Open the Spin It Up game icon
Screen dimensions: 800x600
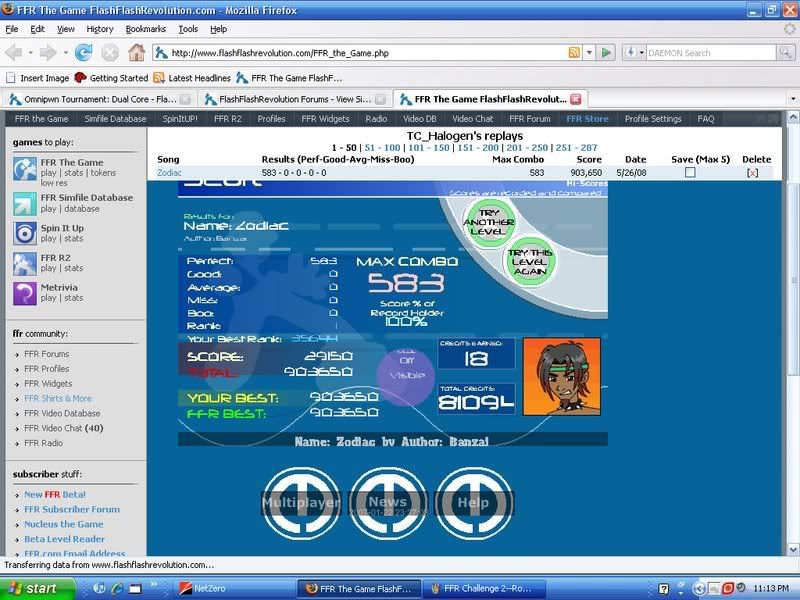[x=25, y=233]
